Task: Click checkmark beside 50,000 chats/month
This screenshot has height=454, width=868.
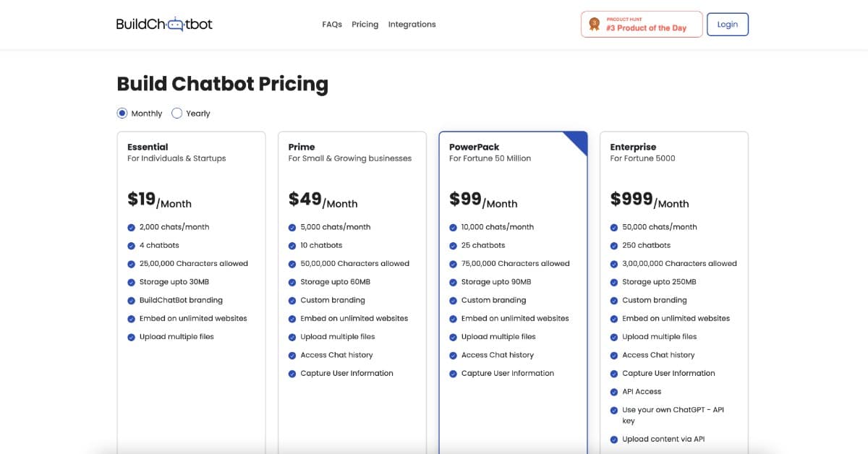Action: point(614,227)
